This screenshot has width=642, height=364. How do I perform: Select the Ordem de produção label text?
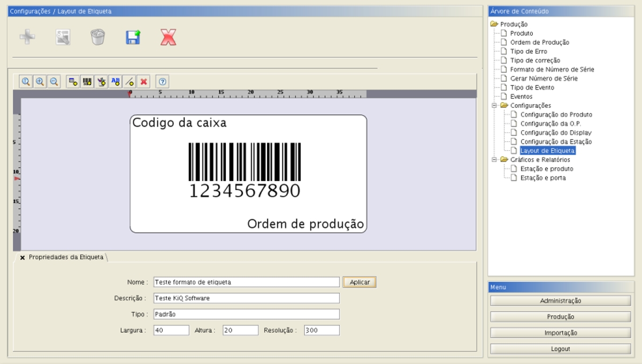click(x=305, y=224)
